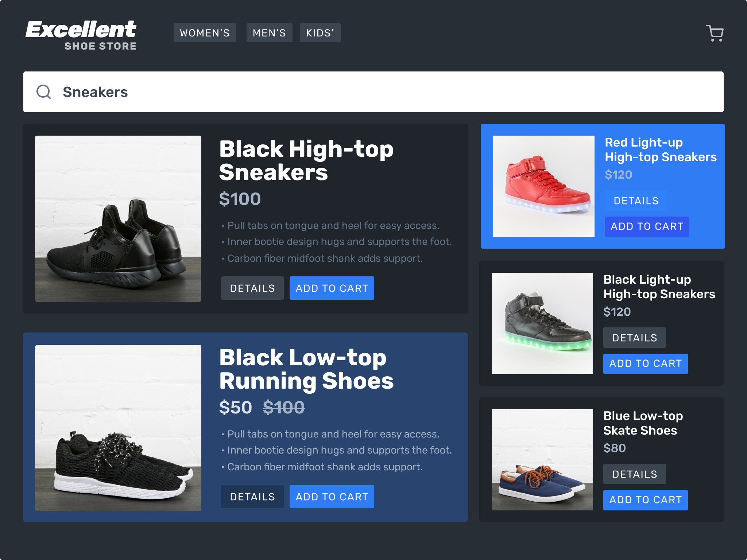Open details for Black High-top Sneakers

click(x=252, y=288)
